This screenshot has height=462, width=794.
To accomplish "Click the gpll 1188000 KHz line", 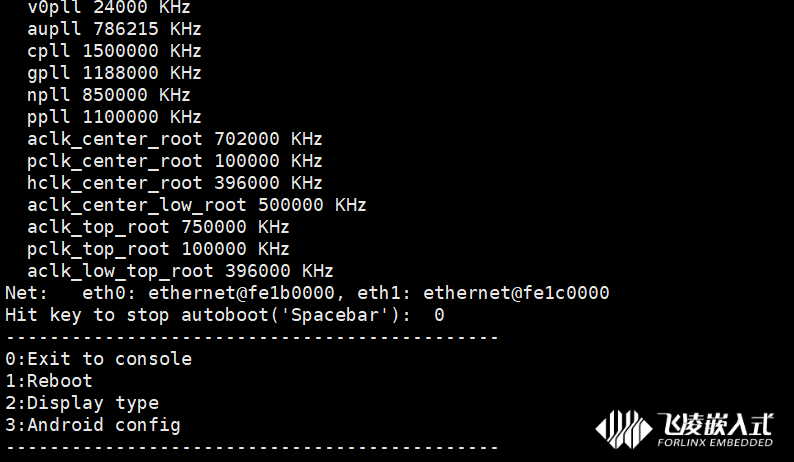I will point(114,73).
